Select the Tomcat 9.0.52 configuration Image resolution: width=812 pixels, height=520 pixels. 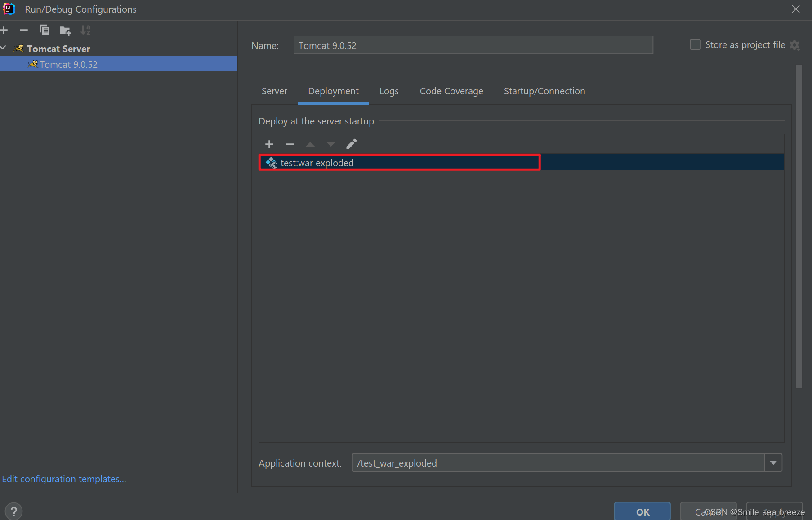(118, 64)
